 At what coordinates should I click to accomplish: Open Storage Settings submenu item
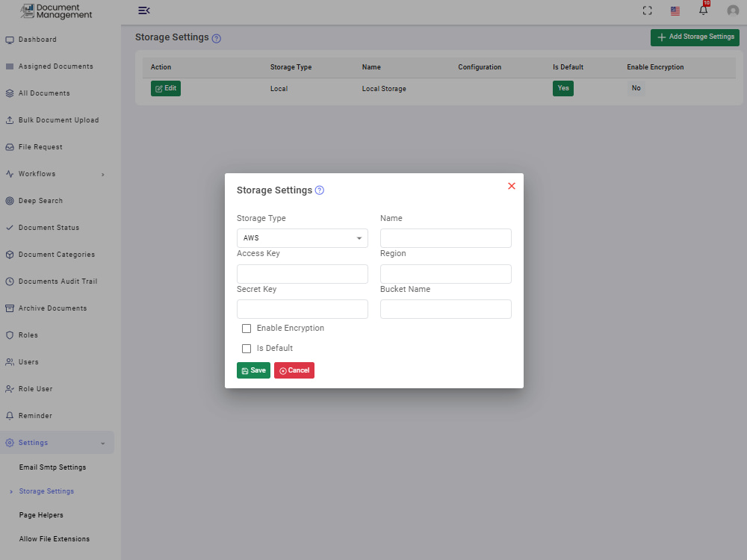(46, 491)
